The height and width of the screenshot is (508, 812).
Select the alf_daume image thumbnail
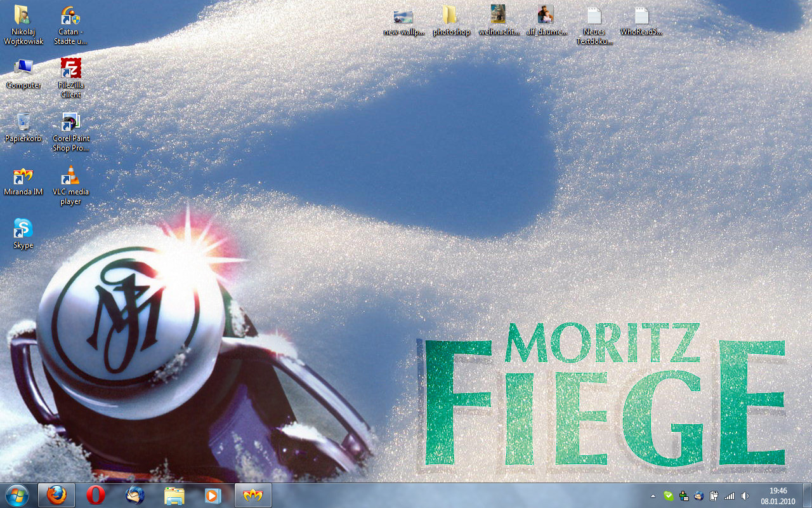click(546, 15)
